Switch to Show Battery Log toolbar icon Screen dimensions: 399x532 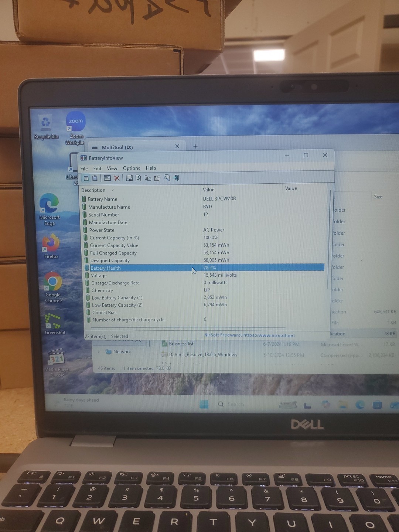pos(95,178)
